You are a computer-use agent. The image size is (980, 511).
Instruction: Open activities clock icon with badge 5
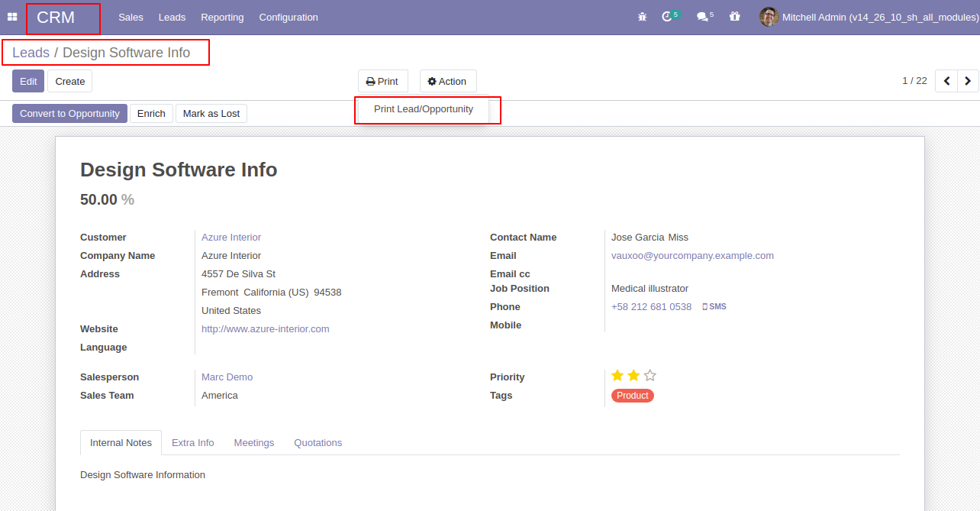tap(670, 16)
